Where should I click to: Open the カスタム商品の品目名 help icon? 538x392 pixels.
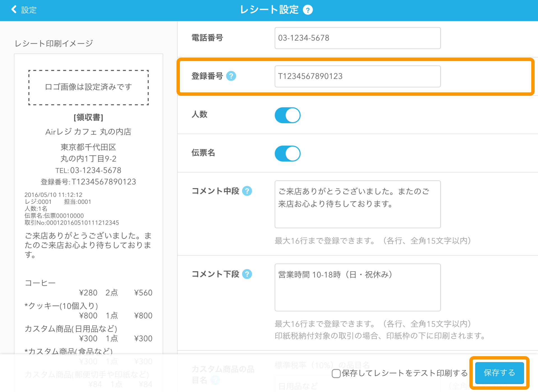(x=215, y=380)
